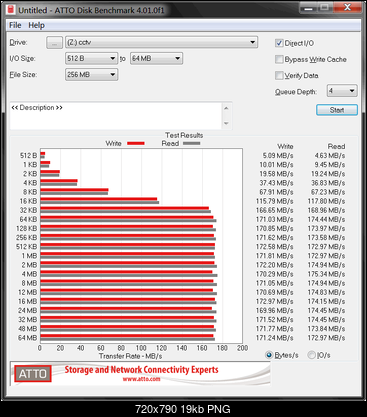This screenshot has height=417, width=367.
Task: Click the Transfer Rate - MB/s axis label
Action: point(131,356)
